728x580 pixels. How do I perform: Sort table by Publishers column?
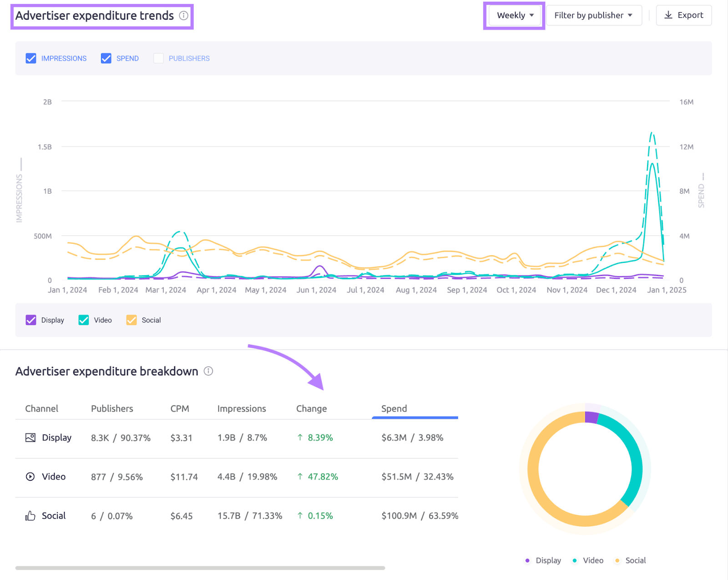click(112, 409)
